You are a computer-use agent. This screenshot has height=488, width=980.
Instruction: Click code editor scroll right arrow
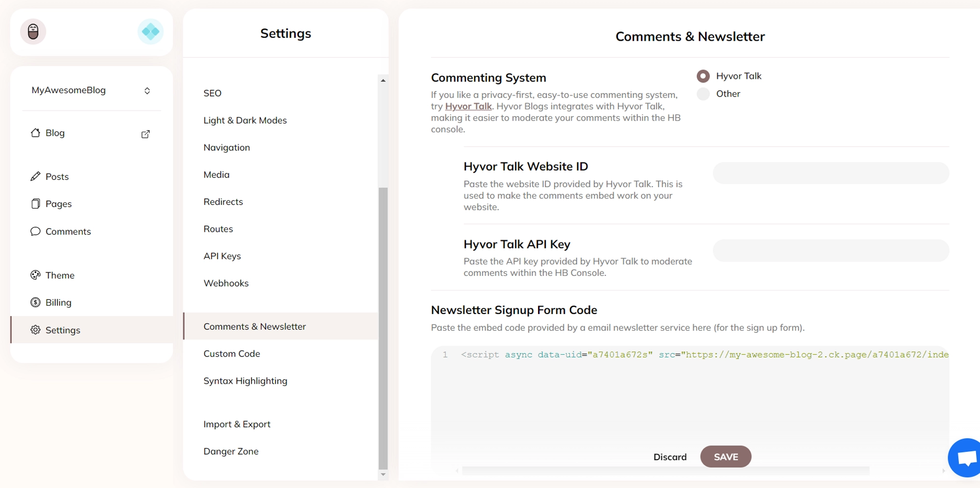pos(943,471)
